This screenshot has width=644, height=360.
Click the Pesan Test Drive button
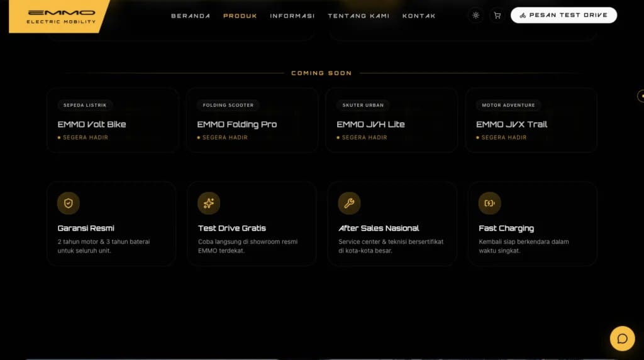coord(563,15)
